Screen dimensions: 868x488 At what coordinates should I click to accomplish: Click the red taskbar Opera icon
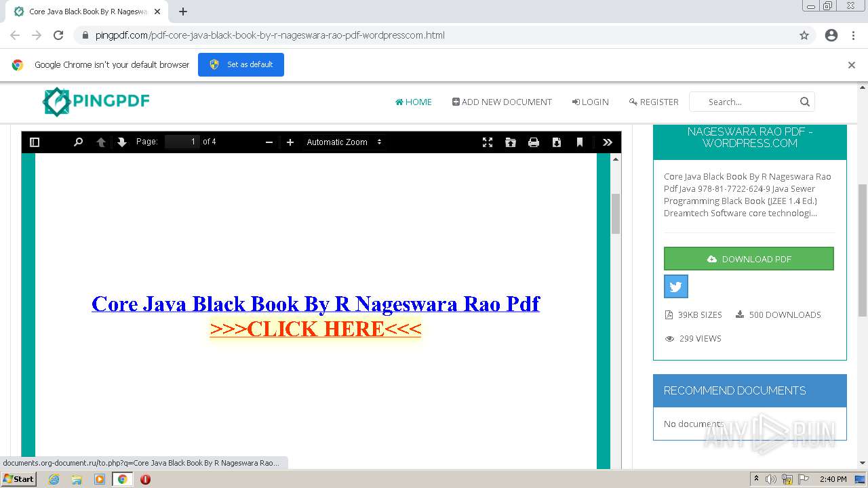(145, 479)
